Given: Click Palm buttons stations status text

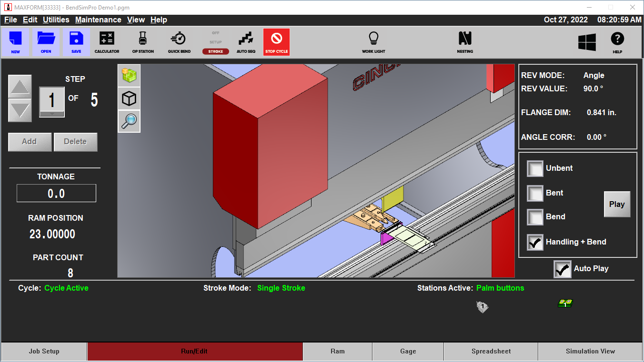Looking at the screenshot, I should (500, 288).
